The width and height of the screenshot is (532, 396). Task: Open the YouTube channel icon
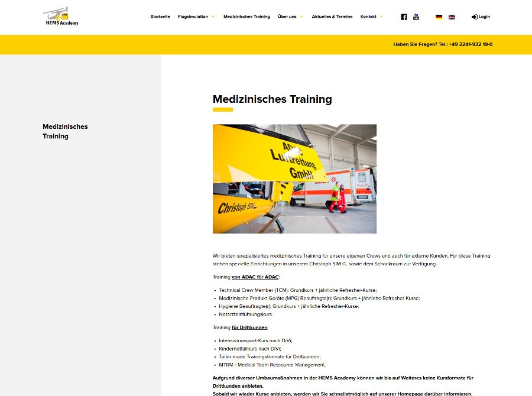(x=416, y=17)
